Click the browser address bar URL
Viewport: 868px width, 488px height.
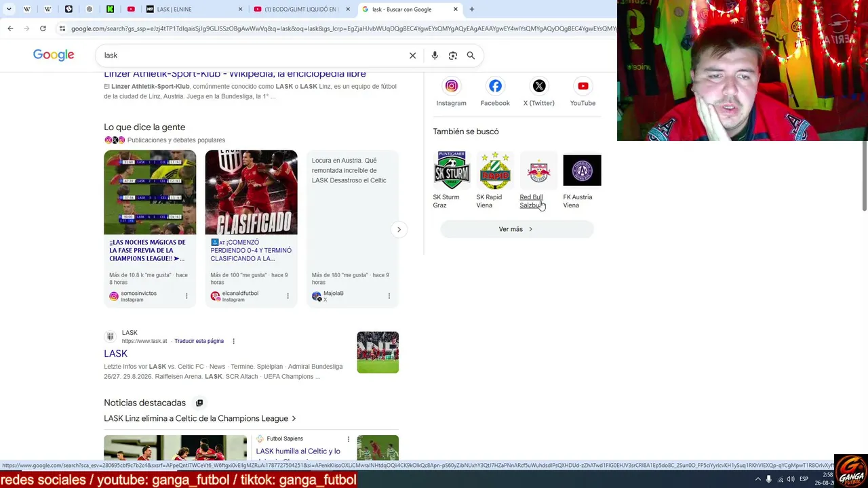pos(342,28)
